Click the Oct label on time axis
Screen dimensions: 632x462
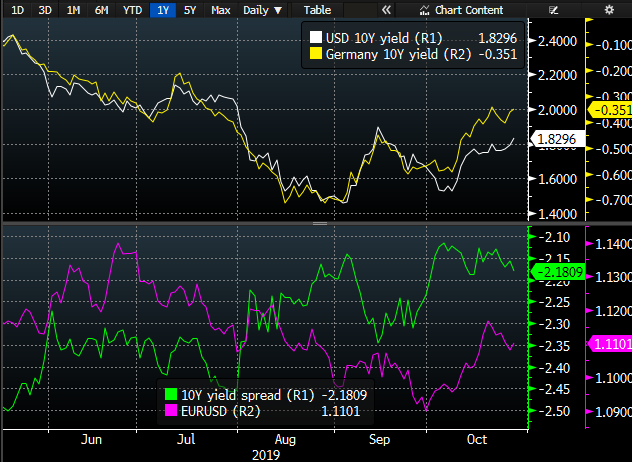(x=477, y=439)
